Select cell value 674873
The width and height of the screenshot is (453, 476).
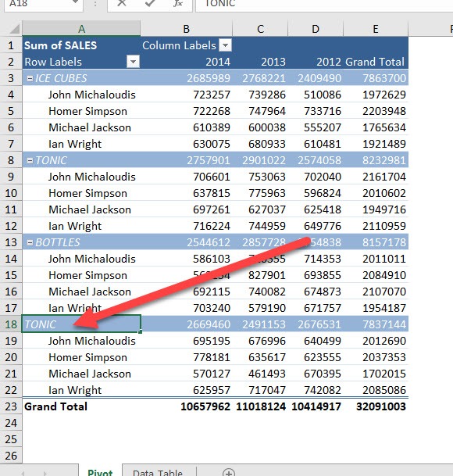point(316,292)
